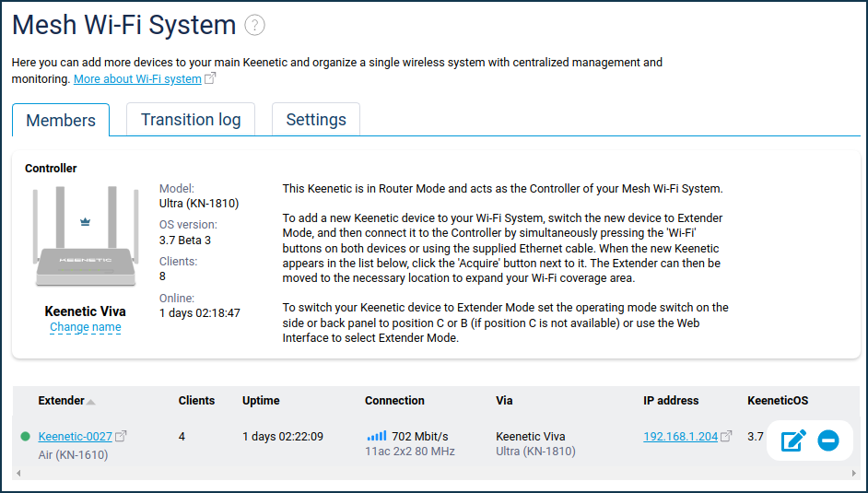Open the 192.168.1.204 IP address link

pos(680,436)
